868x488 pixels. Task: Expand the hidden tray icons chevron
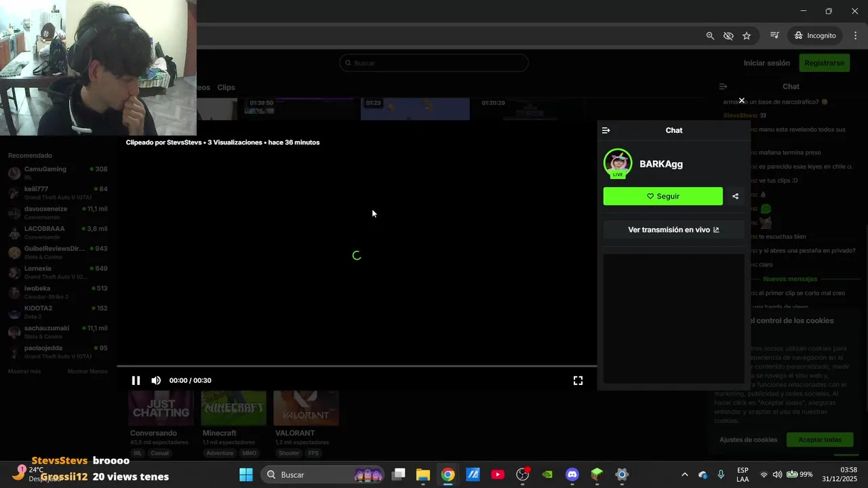tap(684, 474)
